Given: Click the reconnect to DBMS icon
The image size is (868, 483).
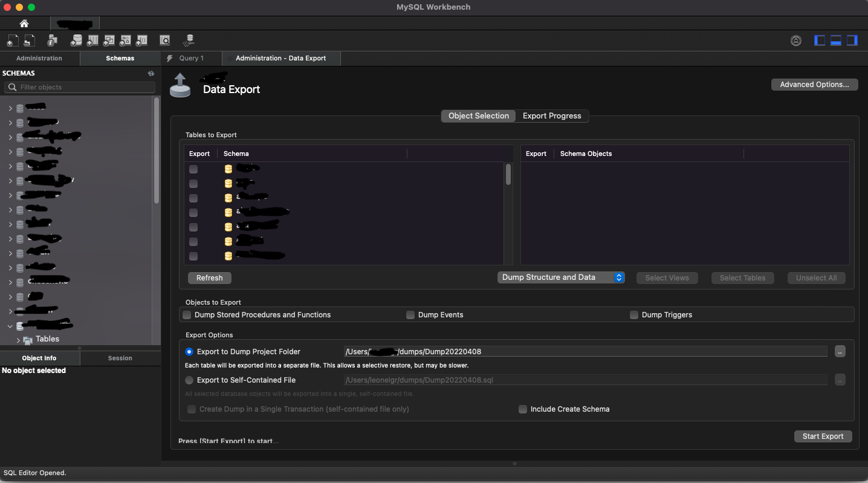Looking at the screenshot, I should tap(189, 41).
